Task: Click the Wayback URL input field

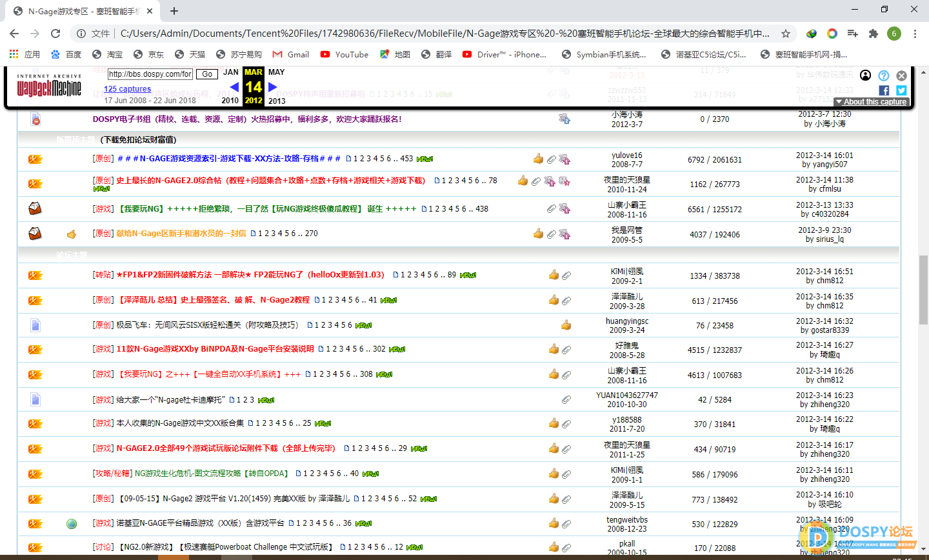Action: (150, 74)
